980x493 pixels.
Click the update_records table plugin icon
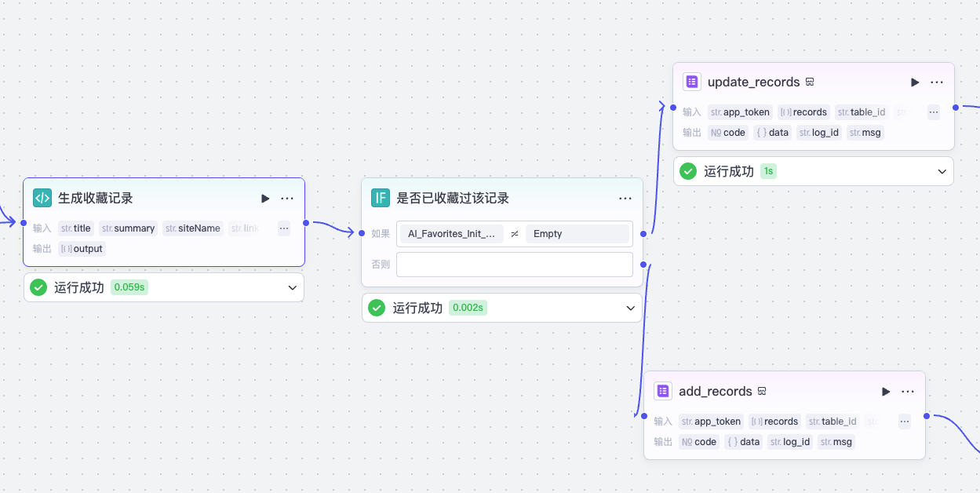point(692,82)
